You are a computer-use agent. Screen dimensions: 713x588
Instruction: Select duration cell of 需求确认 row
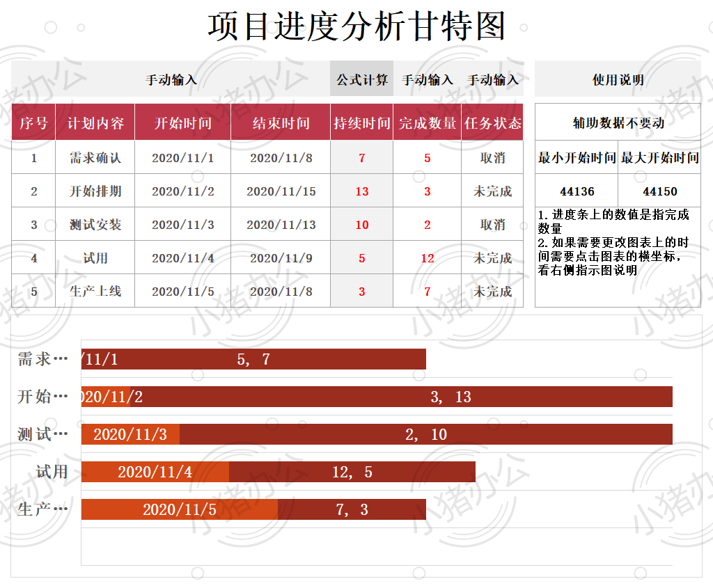(361, 157)
